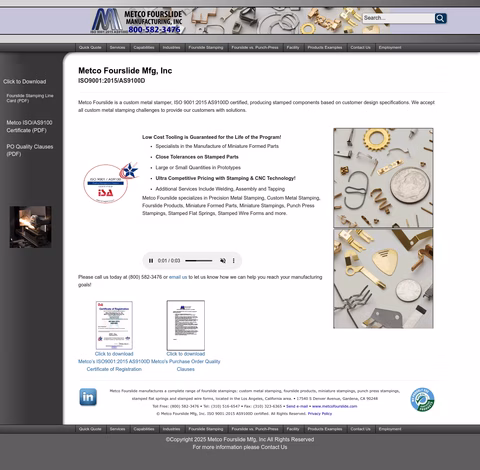Screen dimensions: 480x470
Task: Open Contact Us in top navigation bar
Action: pyautogui.click(x=360, y=47)
